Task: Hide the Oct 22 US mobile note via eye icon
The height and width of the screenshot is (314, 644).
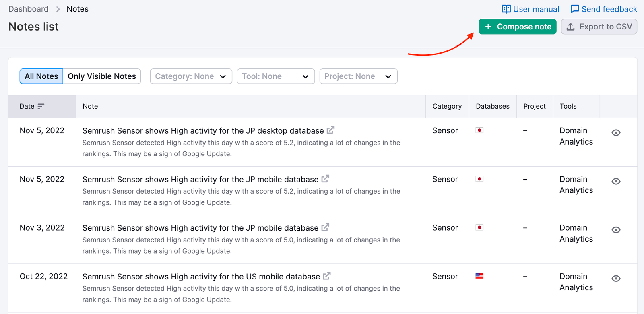Action: pos(616,279)
